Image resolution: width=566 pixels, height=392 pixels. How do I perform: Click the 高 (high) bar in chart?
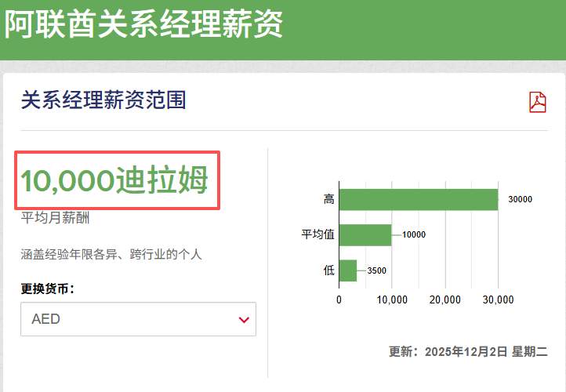click(419, 199)
